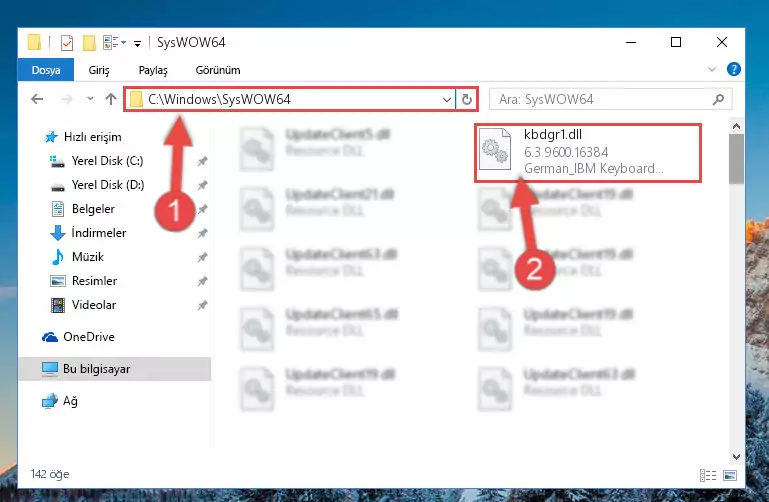Open the help question mark icon
769x502 pixels.
(734, 69)
